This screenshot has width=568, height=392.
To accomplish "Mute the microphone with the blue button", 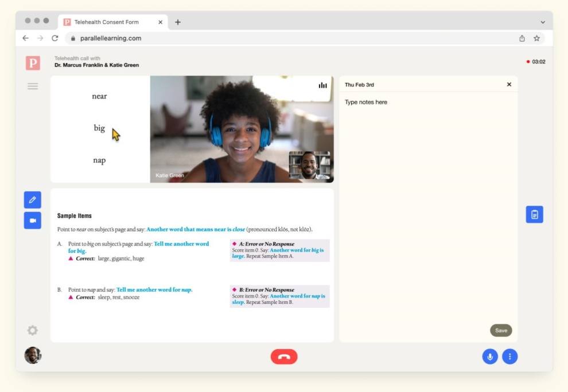I will [x=490, y=356].
